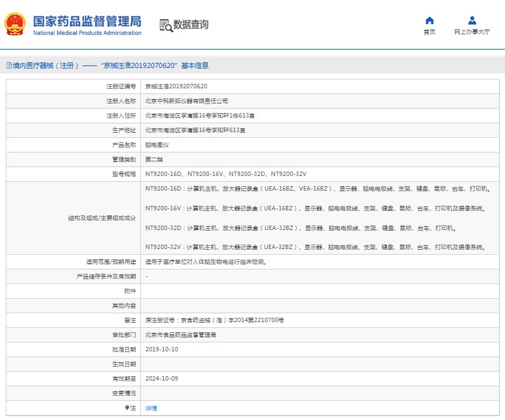Select the NT9200-16V composition line
The image size is (505, 420).
316,208
